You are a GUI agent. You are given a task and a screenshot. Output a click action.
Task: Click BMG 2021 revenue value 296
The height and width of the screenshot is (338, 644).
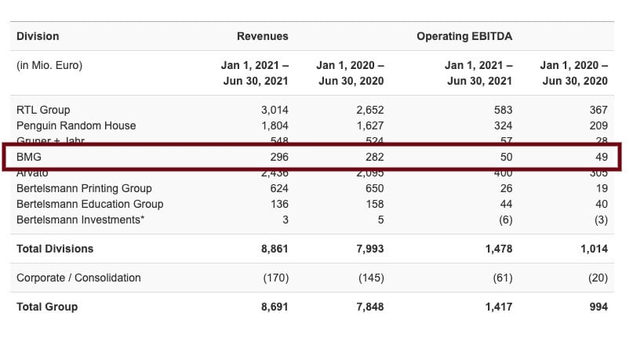pos(278,157)
